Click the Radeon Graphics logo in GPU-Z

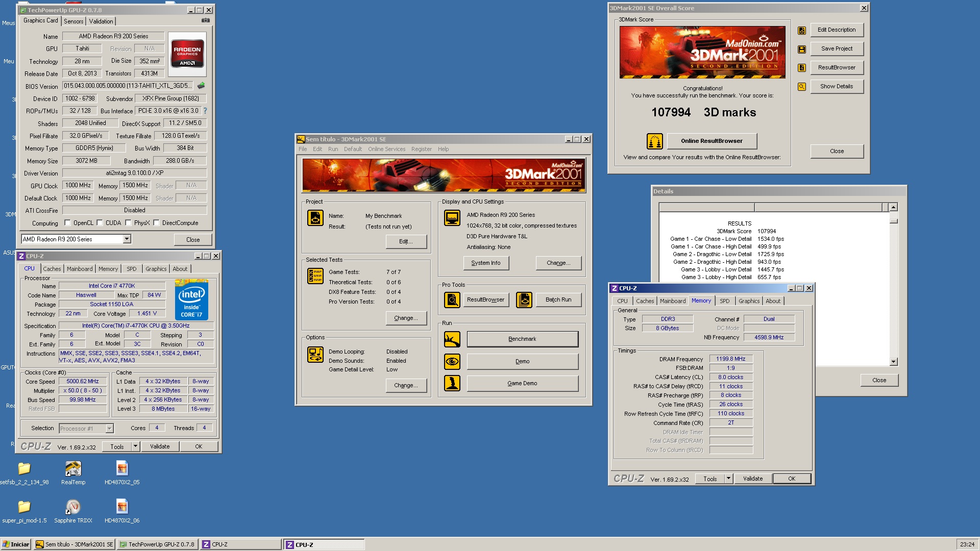click(187, 54)
